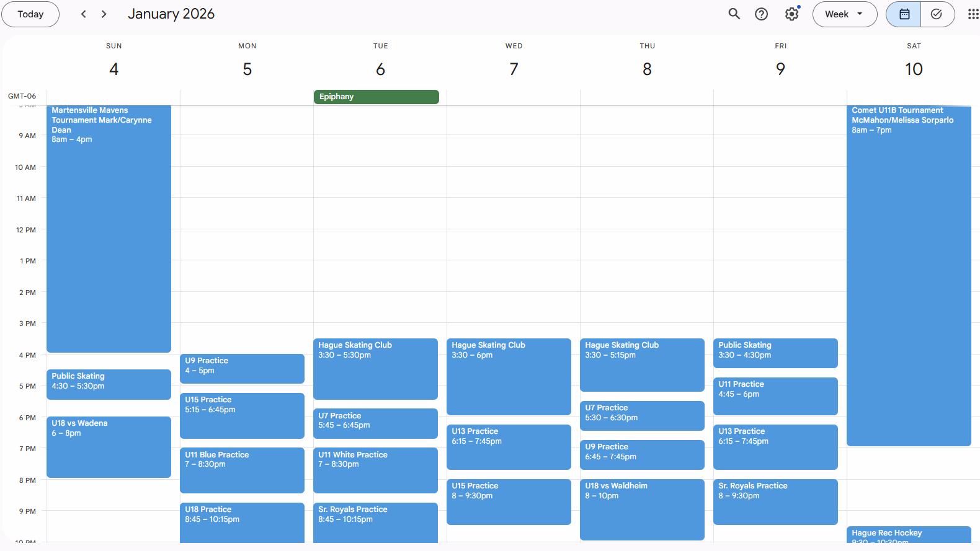This screenshot has height=551, width=980.
Task: Open the Epiphany all-day event
Action: coord(376,97)
